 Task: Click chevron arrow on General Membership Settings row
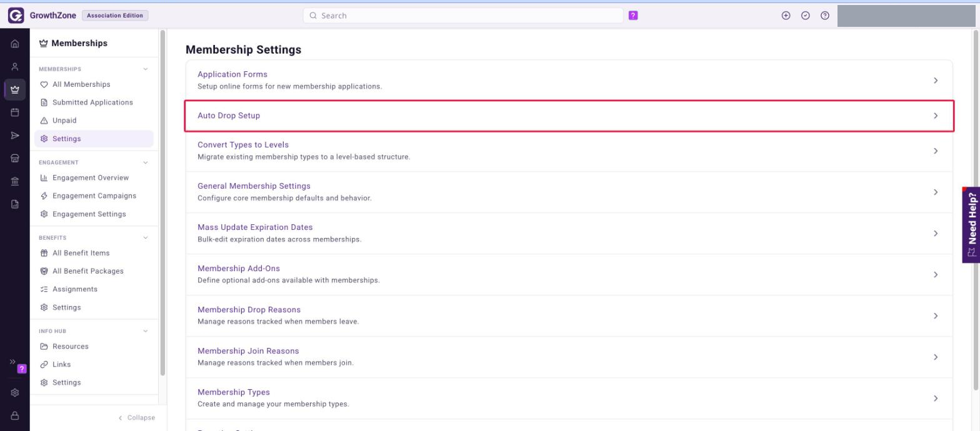(x=936, y=192)
